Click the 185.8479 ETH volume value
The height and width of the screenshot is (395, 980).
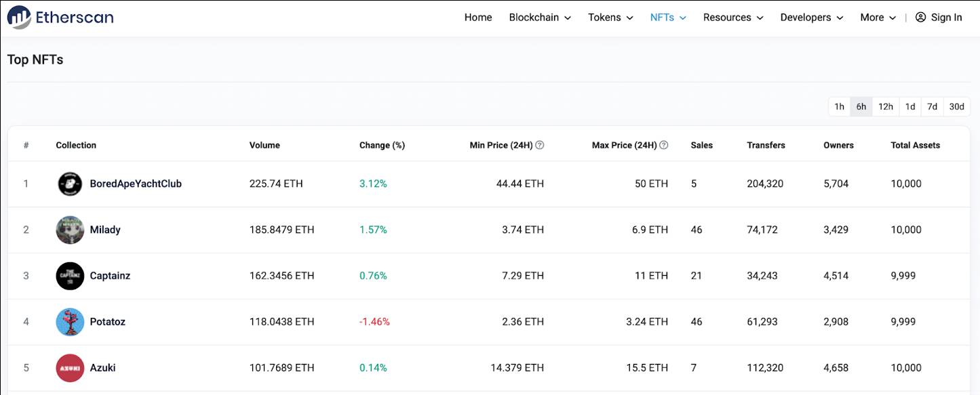point(282,230)
